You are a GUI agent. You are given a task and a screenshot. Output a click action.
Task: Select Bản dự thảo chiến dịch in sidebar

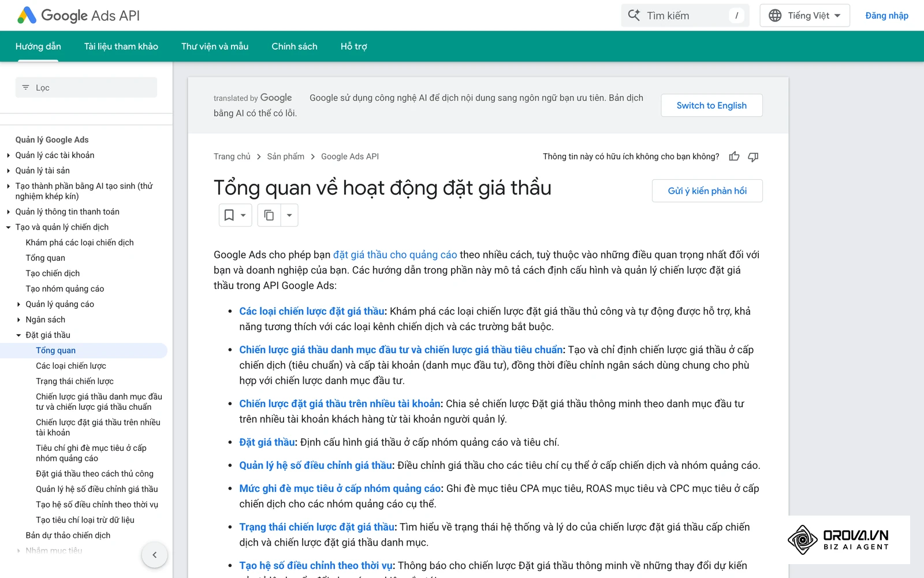point(68,536)
